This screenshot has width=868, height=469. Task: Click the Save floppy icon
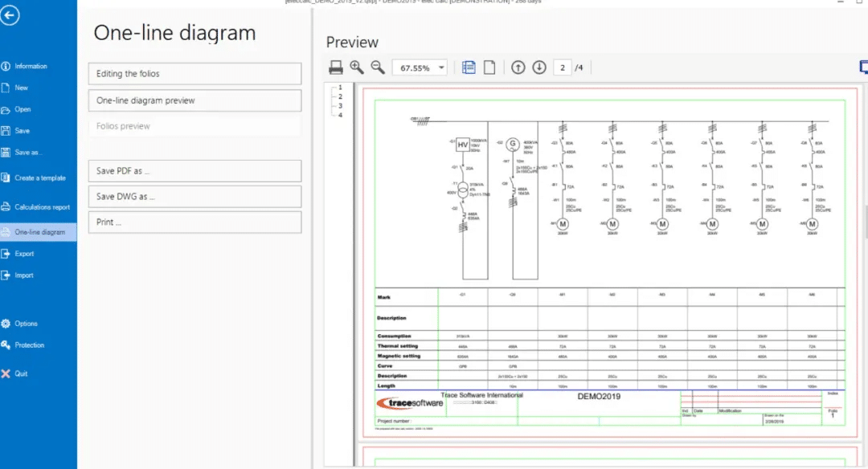pyautogui.click(x=6, y=131)
